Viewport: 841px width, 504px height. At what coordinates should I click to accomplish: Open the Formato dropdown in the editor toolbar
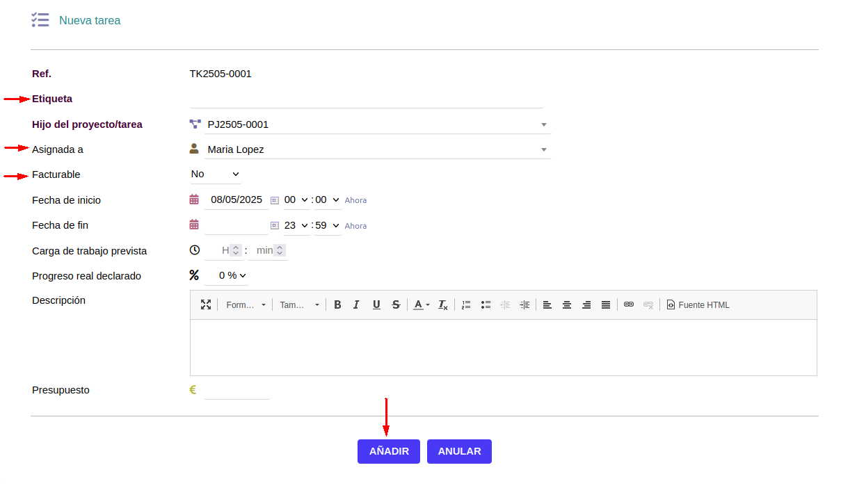(245, 304)
